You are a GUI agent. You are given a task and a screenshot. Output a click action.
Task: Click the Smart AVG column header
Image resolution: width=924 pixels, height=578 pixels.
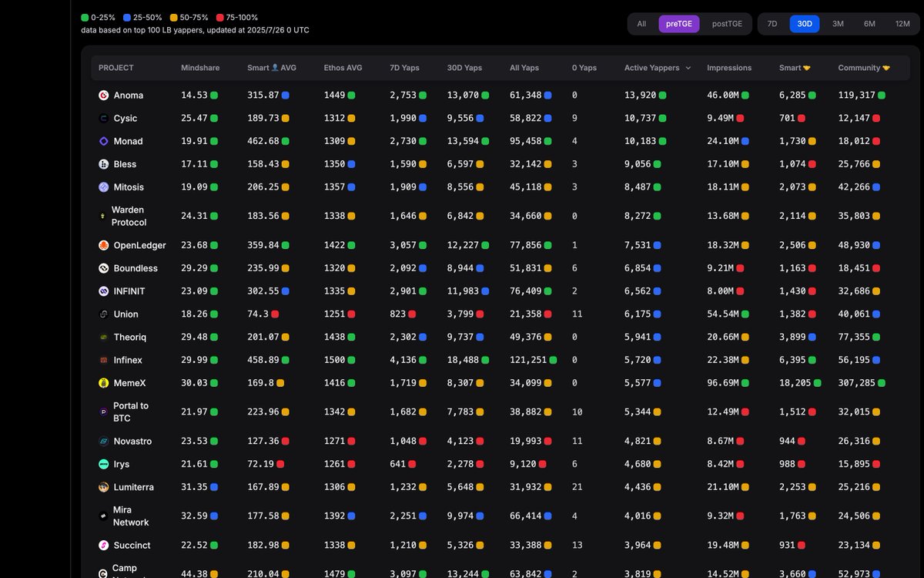click(271, 68)
